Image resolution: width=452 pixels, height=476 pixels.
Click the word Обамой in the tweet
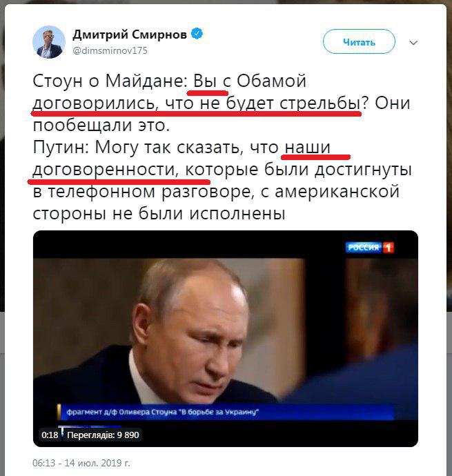271,81
